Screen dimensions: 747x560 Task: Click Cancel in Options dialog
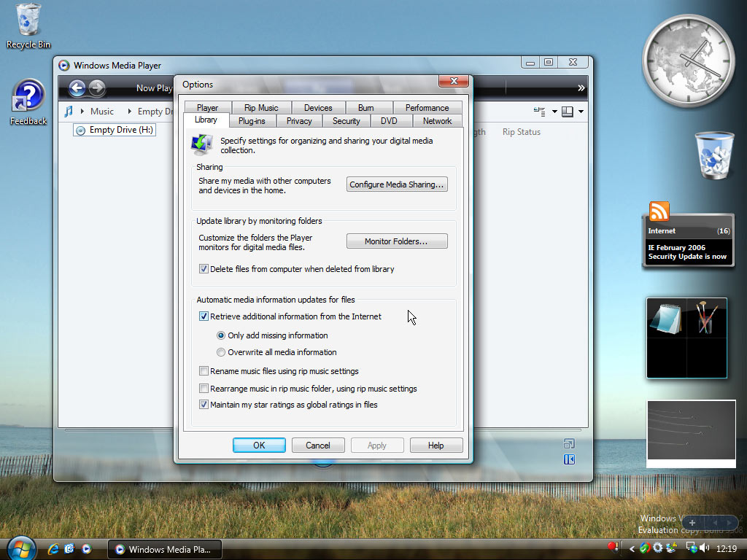point(318,446)
